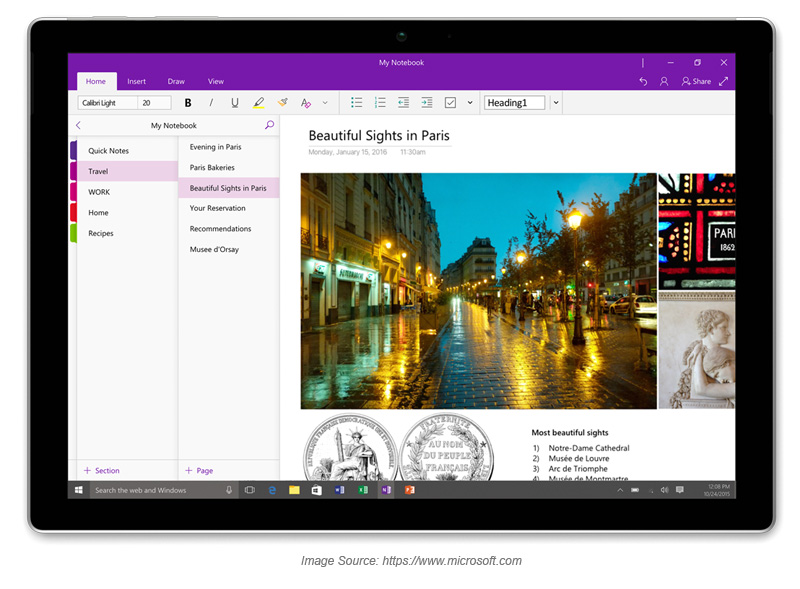Select the Paris night street photo
800x589 pixels.
pyautogui.click(x=479, y=291)
